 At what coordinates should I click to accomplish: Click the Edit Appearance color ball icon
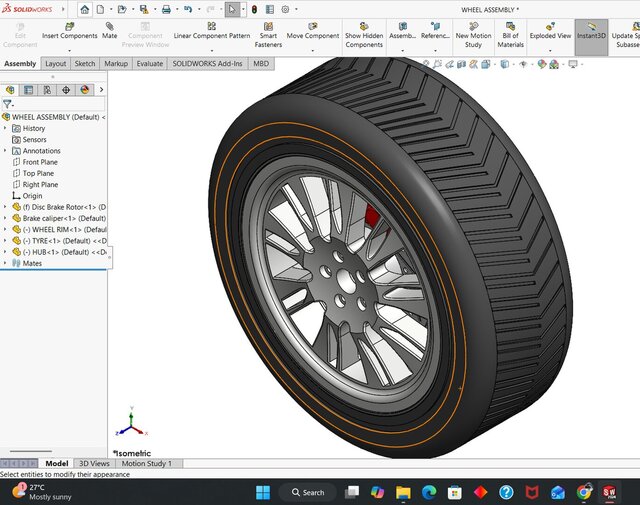pos(542,64)
